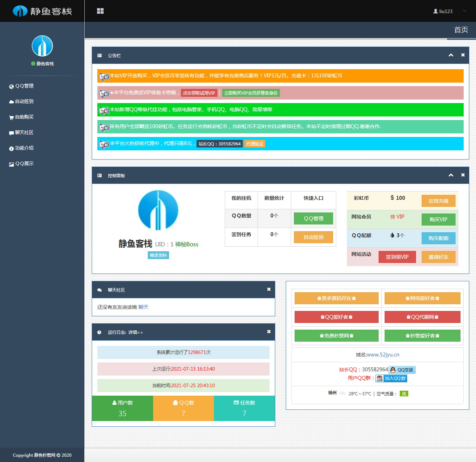Collapse the 控制面板 panel with chevron

point(451,175)
